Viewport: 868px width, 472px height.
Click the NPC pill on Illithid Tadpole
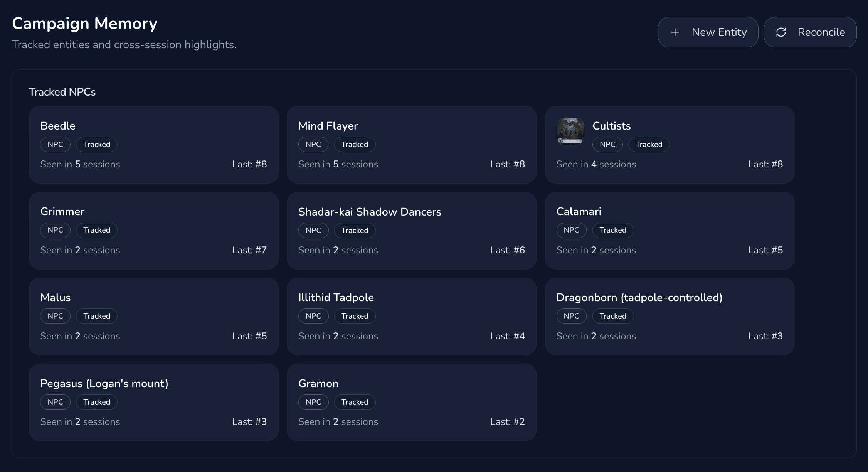coord(313,316)
